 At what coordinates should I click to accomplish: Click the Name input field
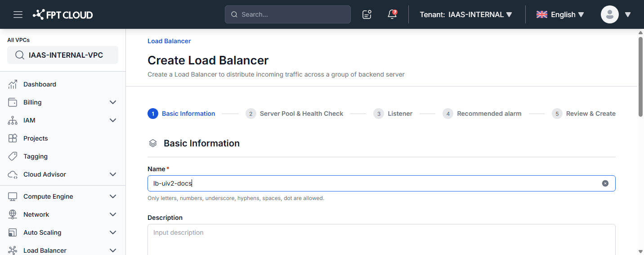381,183
